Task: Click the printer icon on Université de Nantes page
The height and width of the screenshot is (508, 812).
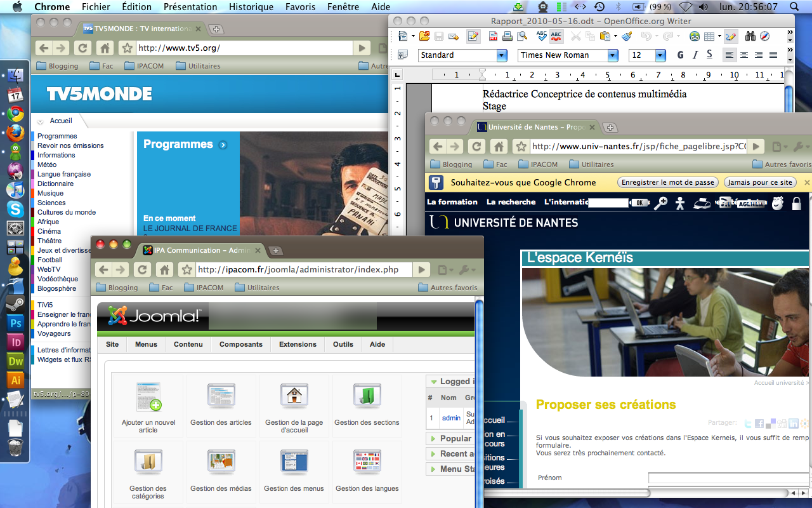Action: (701, 203)
